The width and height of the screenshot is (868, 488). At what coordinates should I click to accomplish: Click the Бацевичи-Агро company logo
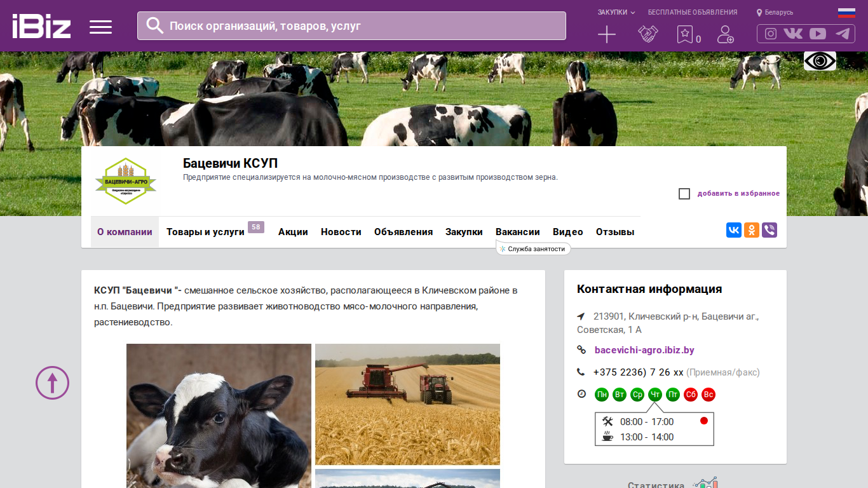pyautogui.click(x=126, y=181)
